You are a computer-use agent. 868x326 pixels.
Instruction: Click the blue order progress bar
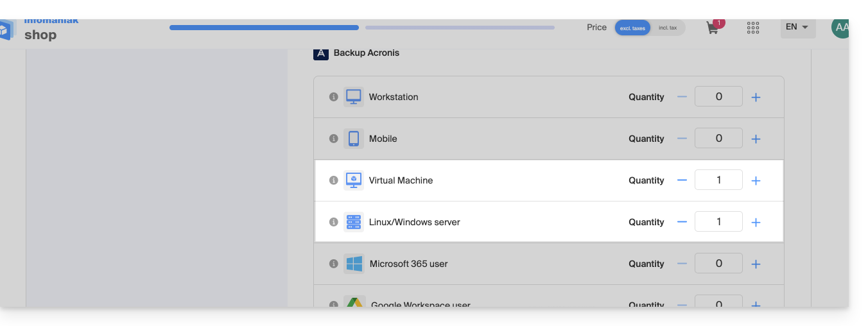point(264,28)
